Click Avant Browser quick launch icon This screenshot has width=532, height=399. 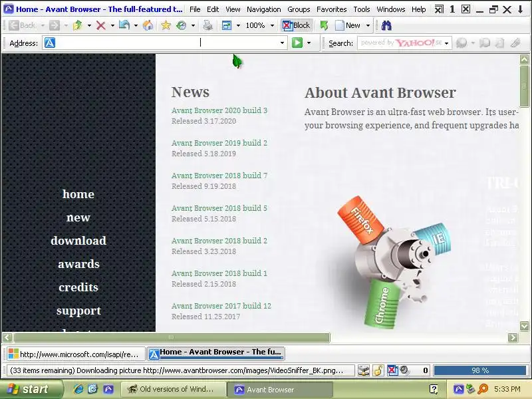(x=108, y=389)
